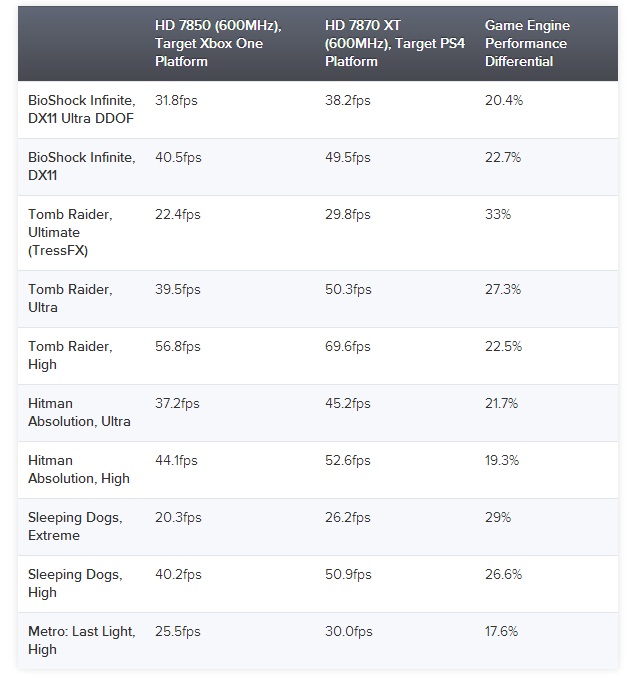Image resolution: width=632 pixels, height=677 pixels.
Task: Click the 29% differential cell
Action: pyautogui.click(x=498, y=518)
